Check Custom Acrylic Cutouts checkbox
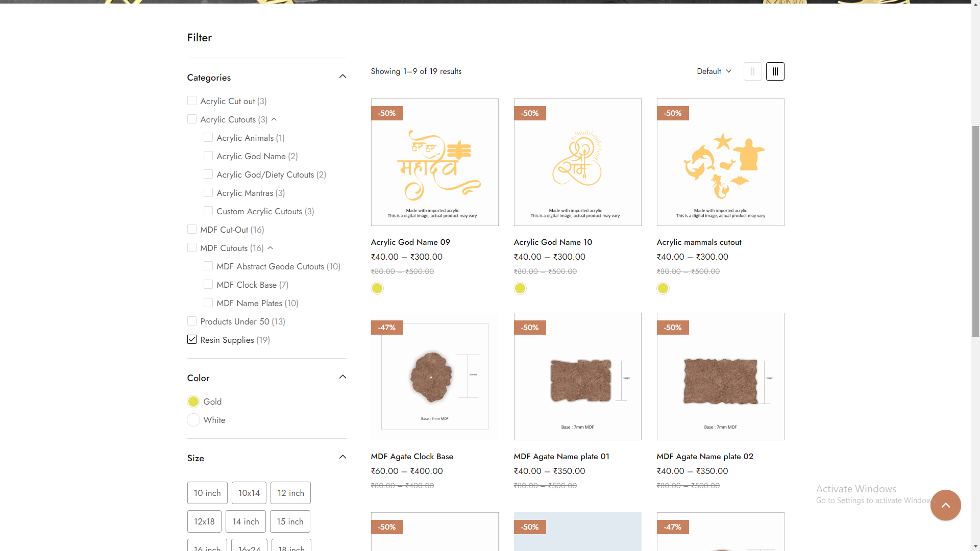The height and width of the screenshot is (551, 980). pyautogui.click(x=208, y=211)
